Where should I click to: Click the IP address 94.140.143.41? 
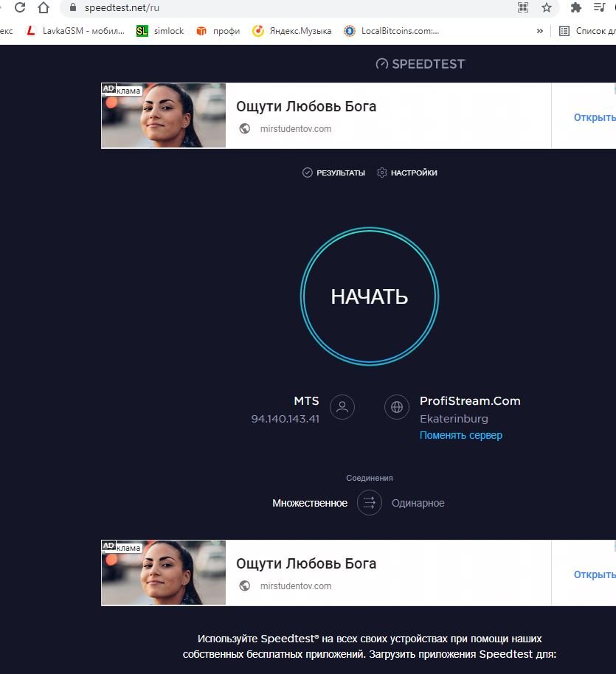point(285,419)
